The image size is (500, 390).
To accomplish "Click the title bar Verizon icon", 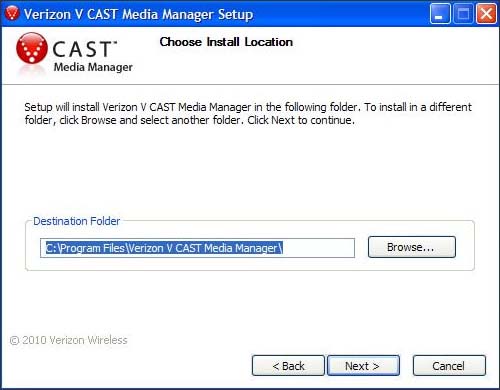I will click(x=12, y=13).
